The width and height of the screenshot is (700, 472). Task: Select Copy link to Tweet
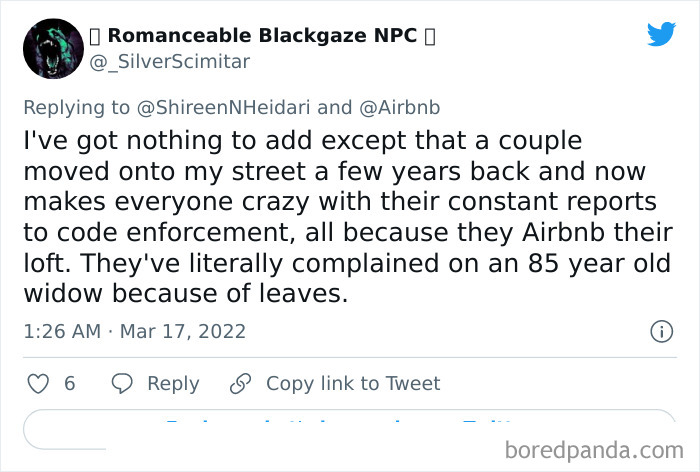coord(353,384)
